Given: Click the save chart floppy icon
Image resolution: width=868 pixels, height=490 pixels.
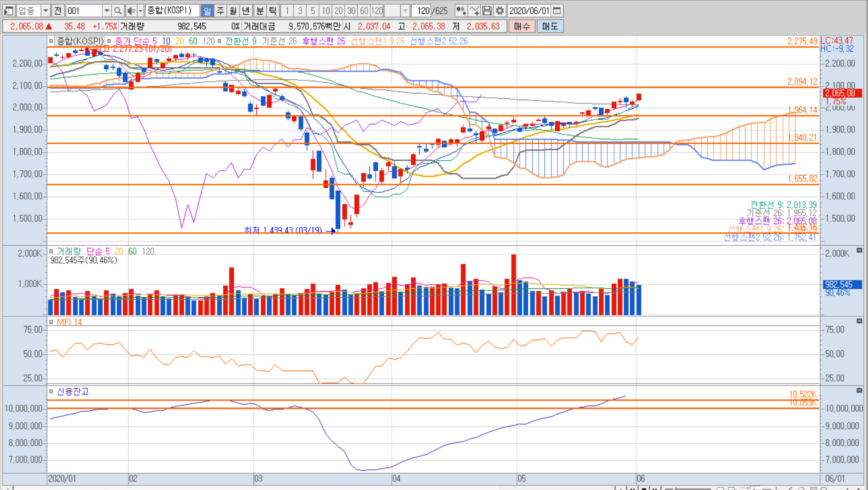Looking at the screenshot, I should point(487,10).
